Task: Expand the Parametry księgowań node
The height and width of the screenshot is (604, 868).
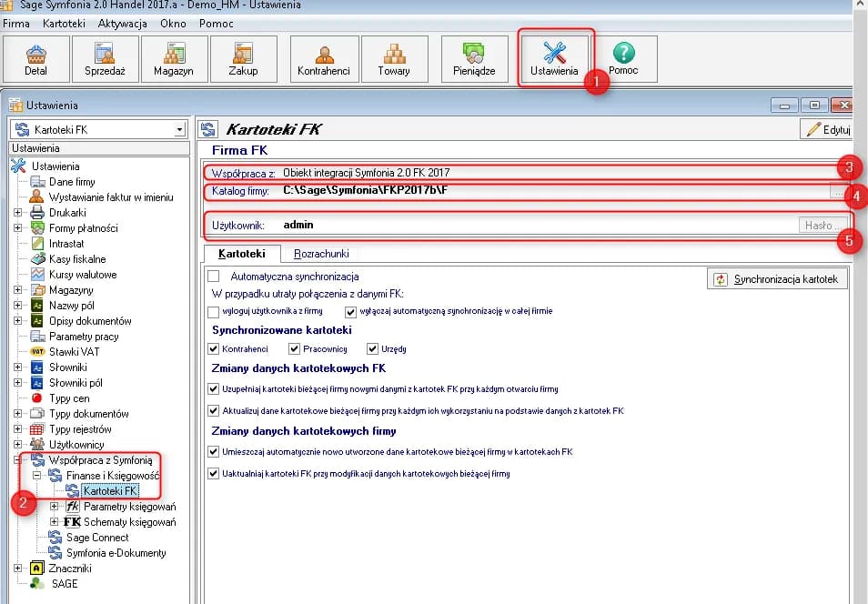Action: pyautogui.click(x=55, y=507)
